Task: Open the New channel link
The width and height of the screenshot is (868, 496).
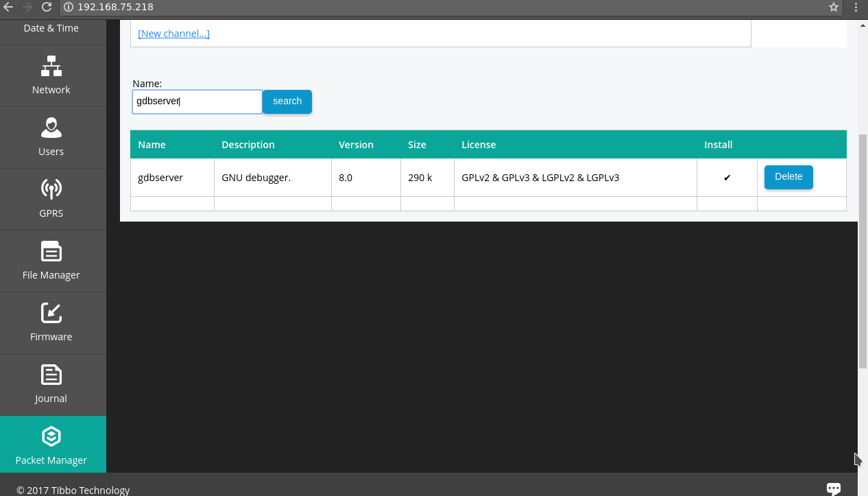Action: coord(173,34)
